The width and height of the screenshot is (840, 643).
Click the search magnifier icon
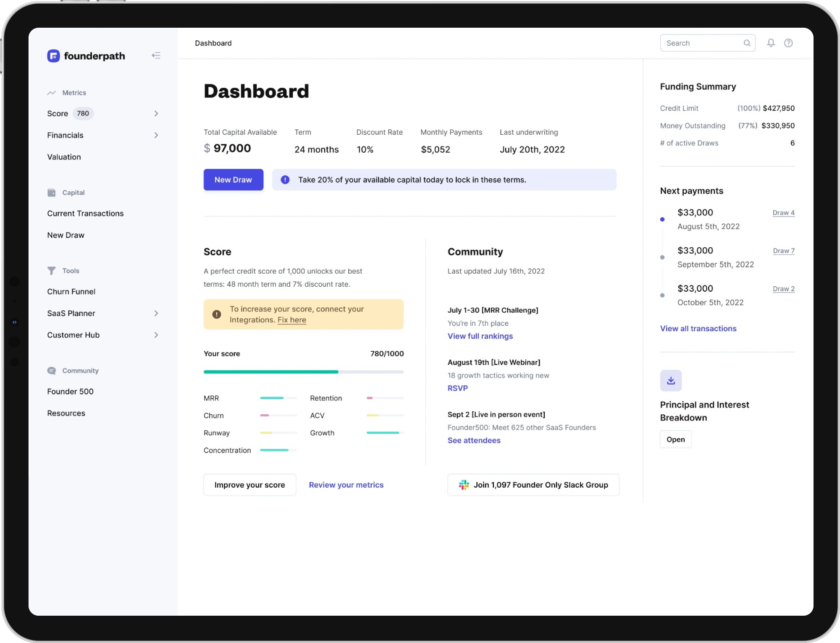(x=747, y=43)
